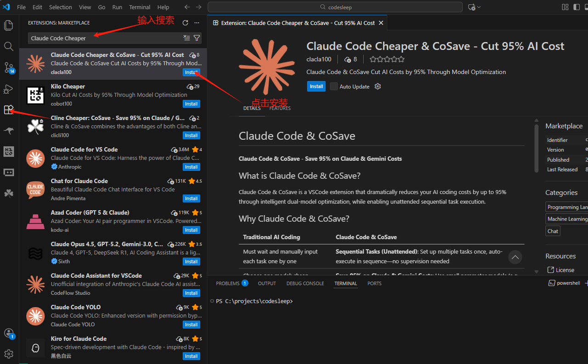
Task: Clear extensions search results
Action: (x=187, y=38)
